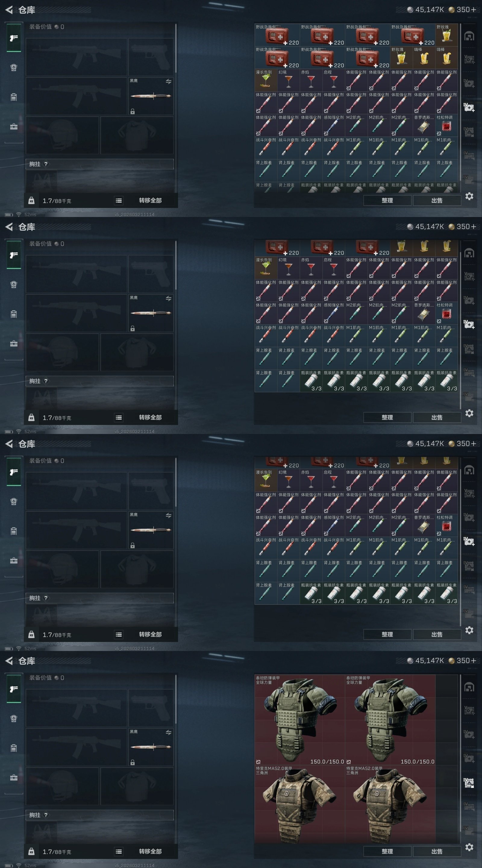Viewport: 482px width, 868px height.
Task: Toggle swap arrows on 黑鹰 slot, topmost view
Action: point(168,82)
